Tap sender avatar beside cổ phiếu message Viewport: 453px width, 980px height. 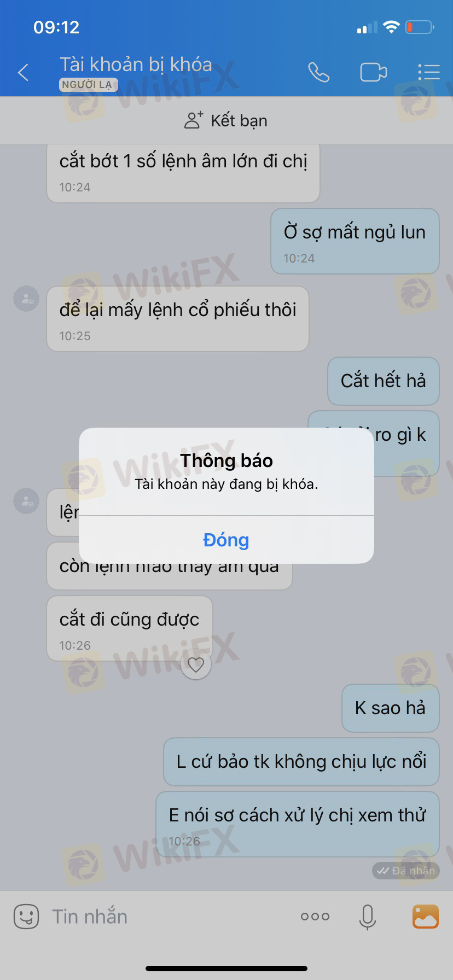pos(26,299)
